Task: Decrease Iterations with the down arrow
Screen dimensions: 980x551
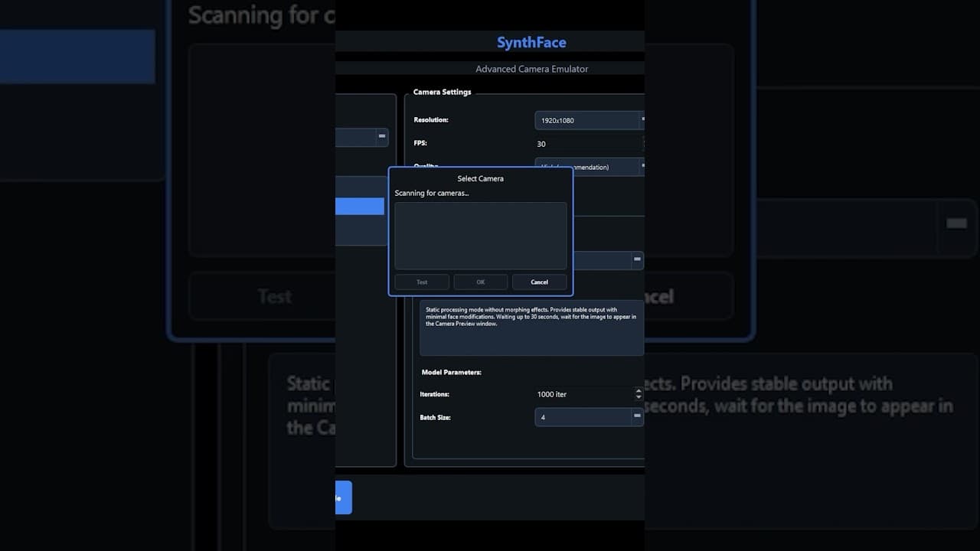Action: [639, 397]
